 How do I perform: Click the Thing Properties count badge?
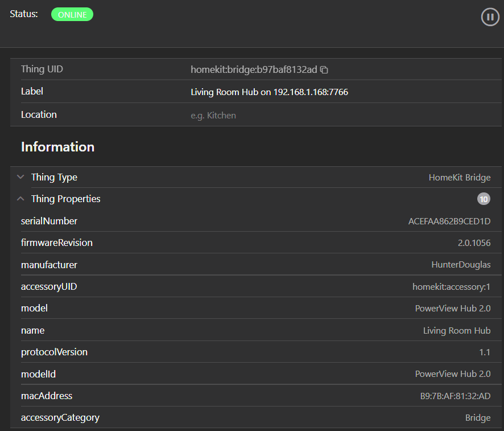pos(483,199)
